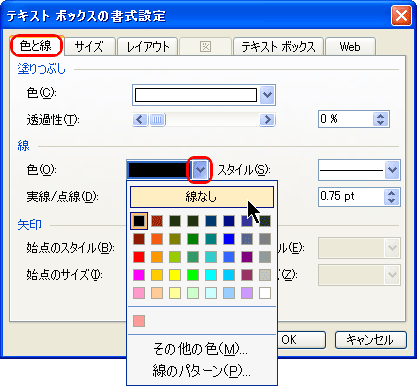
Task: Click the transparency slider left arrow
Action: (140, 119)
